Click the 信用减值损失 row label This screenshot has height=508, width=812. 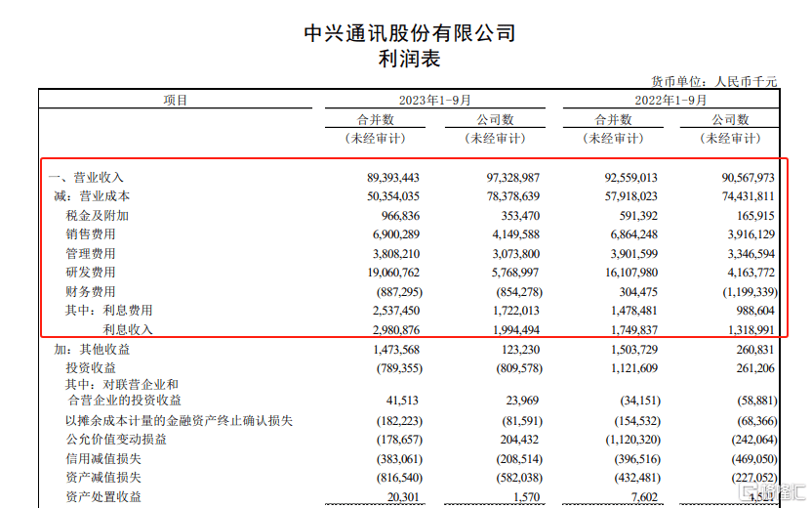(103, 459)
